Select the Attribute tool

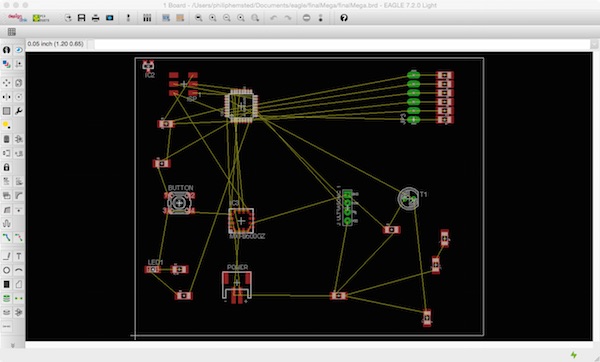(x=18, y=313)
